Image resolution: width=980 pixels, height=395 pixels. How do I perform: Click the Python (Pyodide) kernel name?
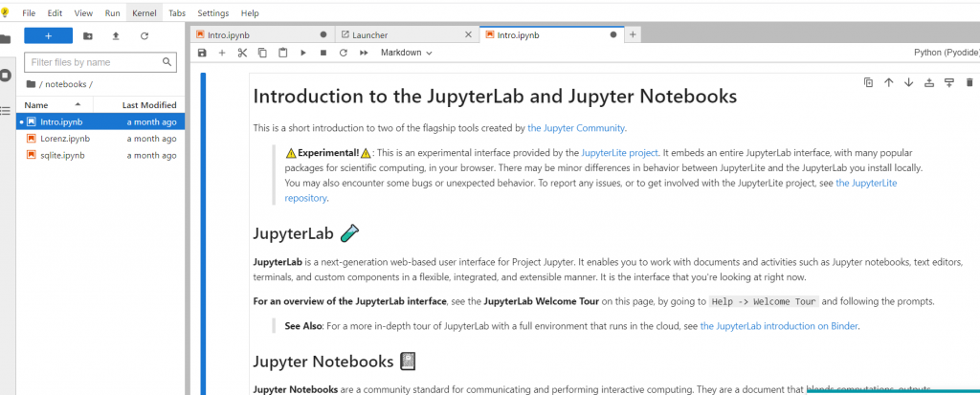[x=947, y=53]
